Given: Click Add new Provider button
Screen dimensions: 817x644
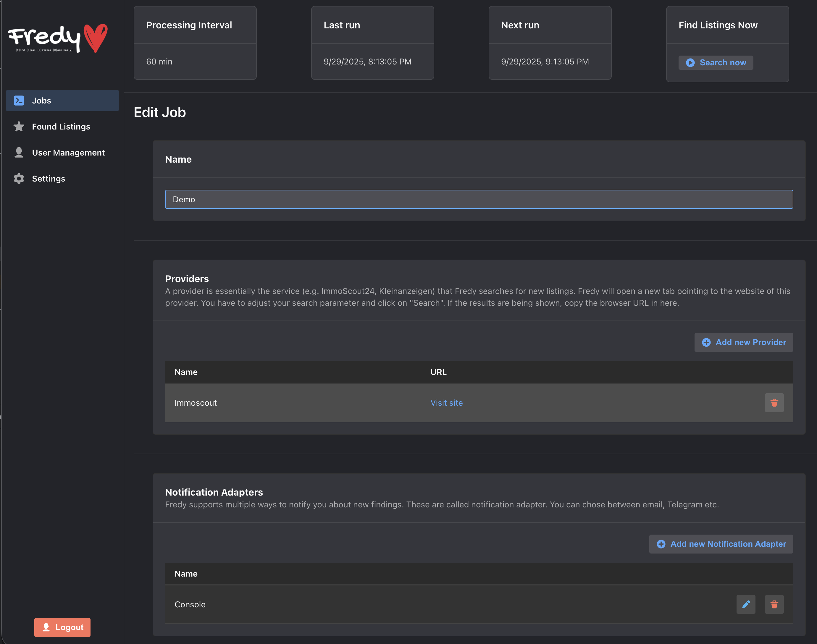Looking at the screenshot, I should [x=744, y=342].
